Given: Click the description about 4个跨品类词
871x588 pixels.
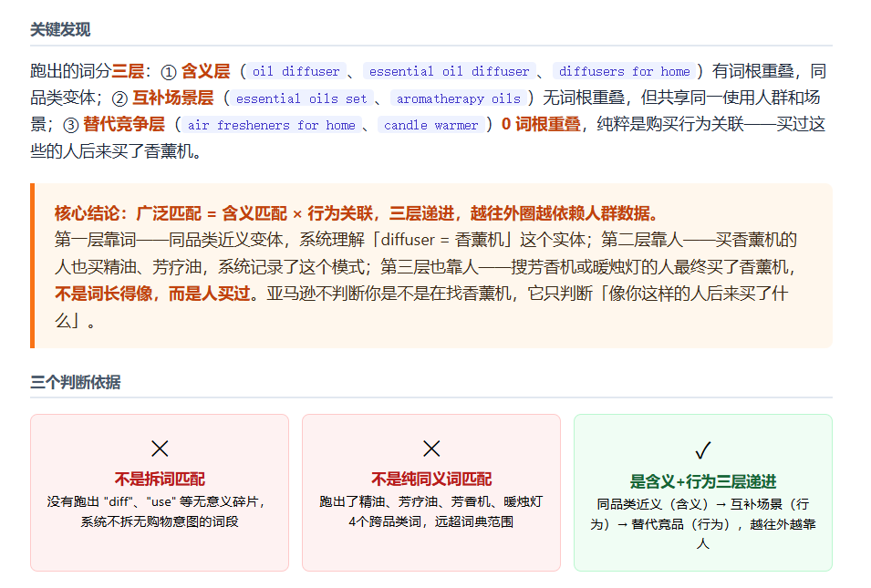Looking at the screenshot, I should [431, 511].
